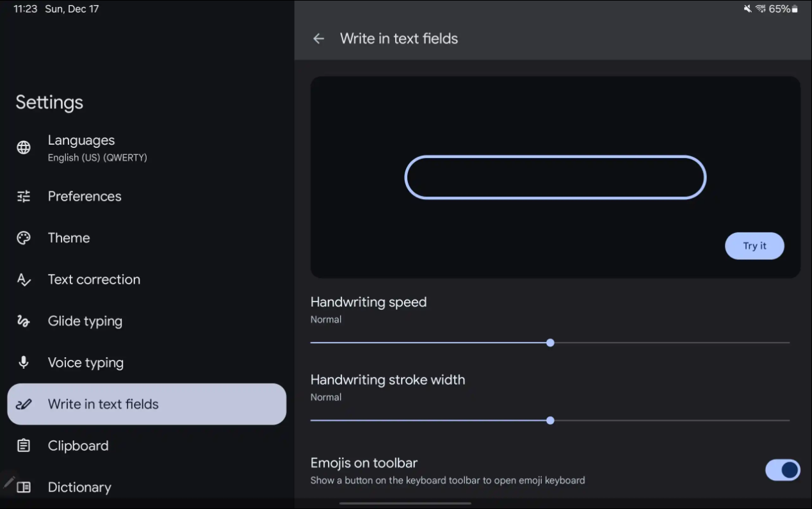The image size is (812, 509).
Task: Click the Glide typing squiggle icon
Action: [24, 321]
